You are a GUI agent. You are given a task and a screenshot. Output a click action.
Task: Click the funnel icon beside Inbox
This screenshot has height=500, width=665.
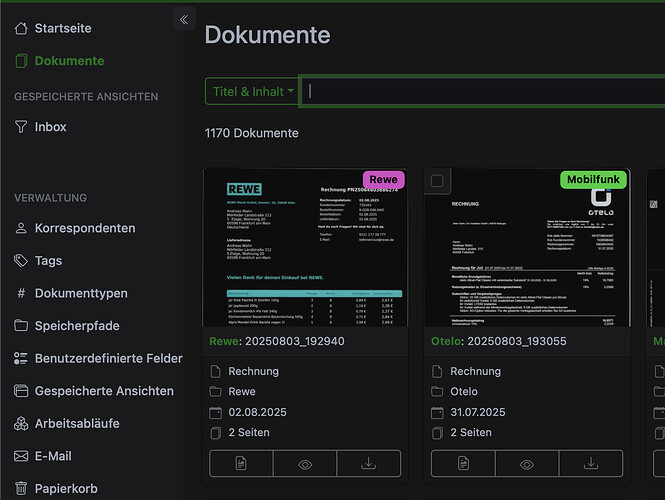tap(21, 127)
